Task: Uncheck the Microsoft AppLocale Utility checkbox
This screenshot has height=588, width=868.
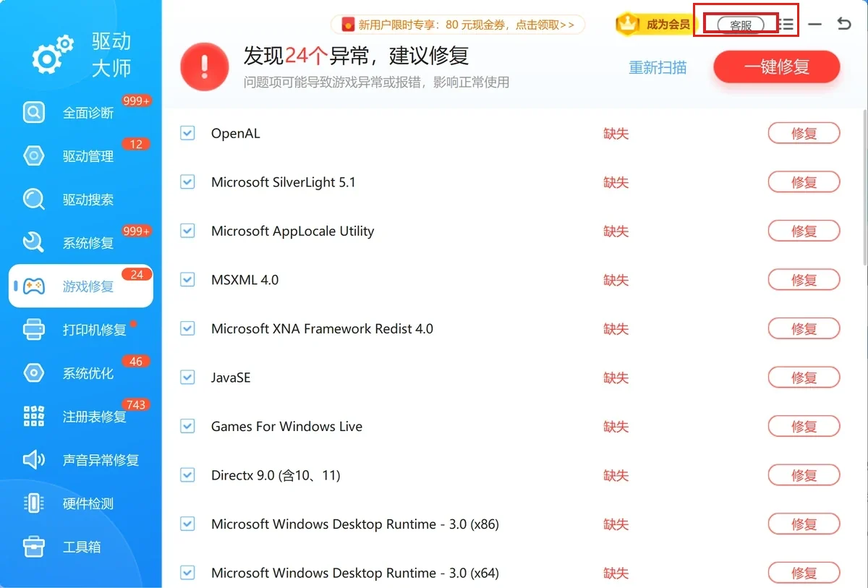Action: tap(187, 231)
